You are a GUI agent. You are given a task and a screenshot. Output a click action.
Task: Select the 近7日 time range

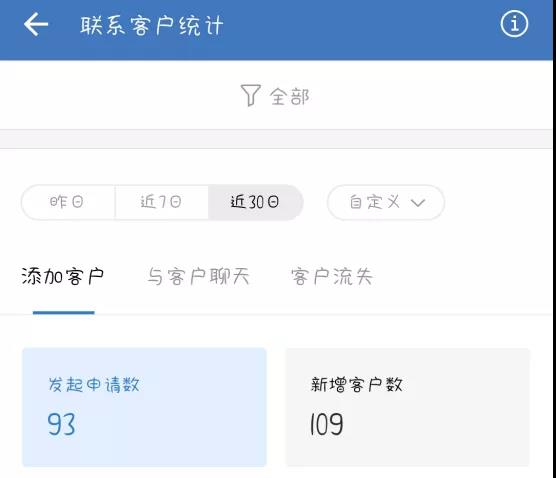[161, 202]
